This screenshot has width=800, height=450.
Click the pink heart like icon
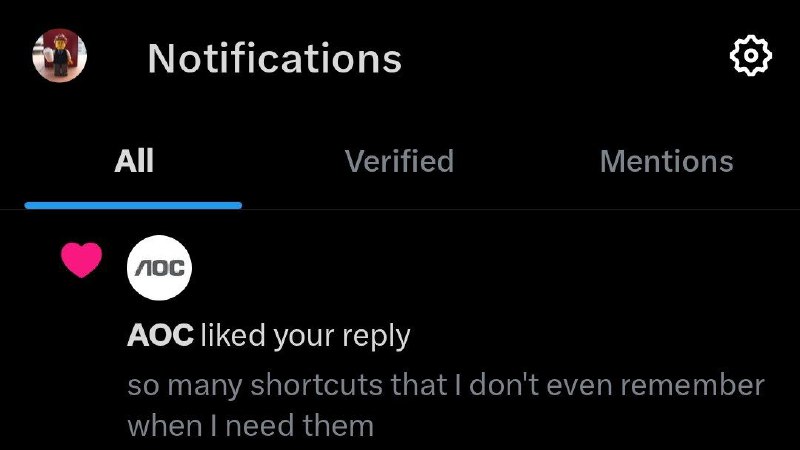coord(81,261)
